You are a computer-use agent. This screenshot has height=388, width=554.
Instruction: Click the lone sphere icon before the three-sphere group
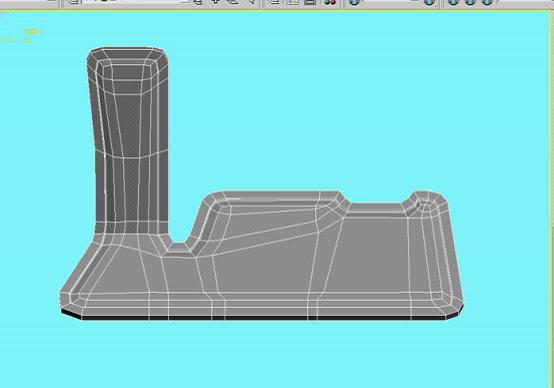pyautogui.click(x=429, y=2)
